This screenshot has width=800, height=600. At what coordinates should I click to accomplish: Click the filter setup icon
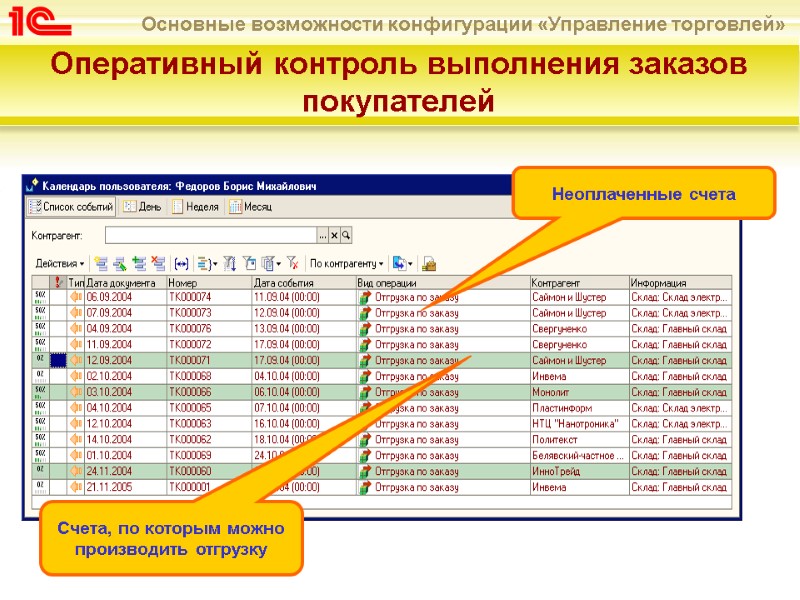click(x=249, y=261)
